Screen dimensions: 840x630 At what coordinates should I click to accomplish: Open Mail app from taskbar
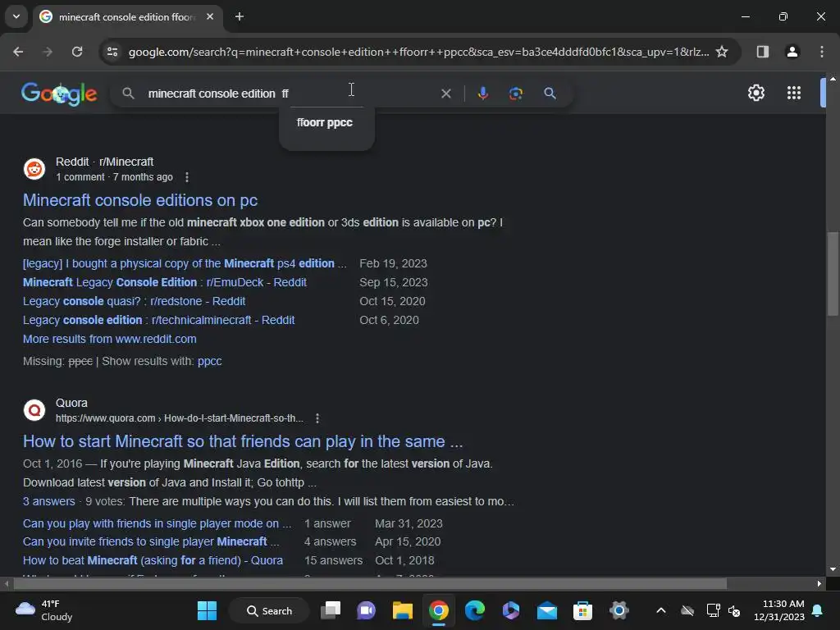pos(546,610)
